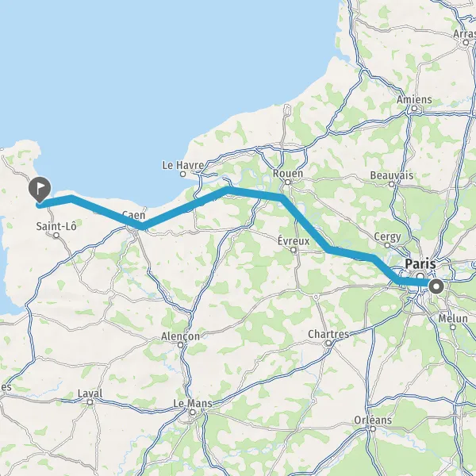Viewport: 476px width, 476px height.
Task: Click the Saint-Lô city marker dot
Action: (x=56, y=236)
